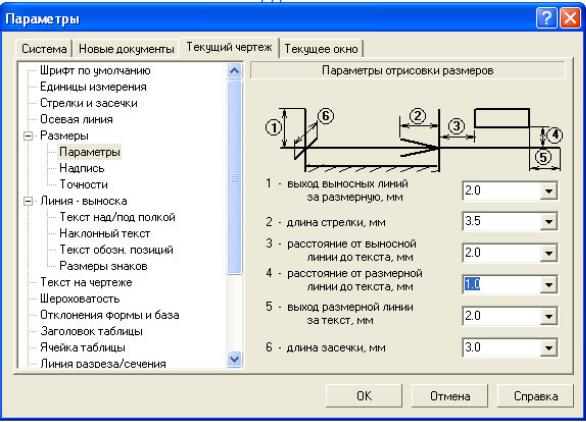Open the Новые документы tab
The height and width of the screenshot is (422, 586).
(x=126, y=49)
